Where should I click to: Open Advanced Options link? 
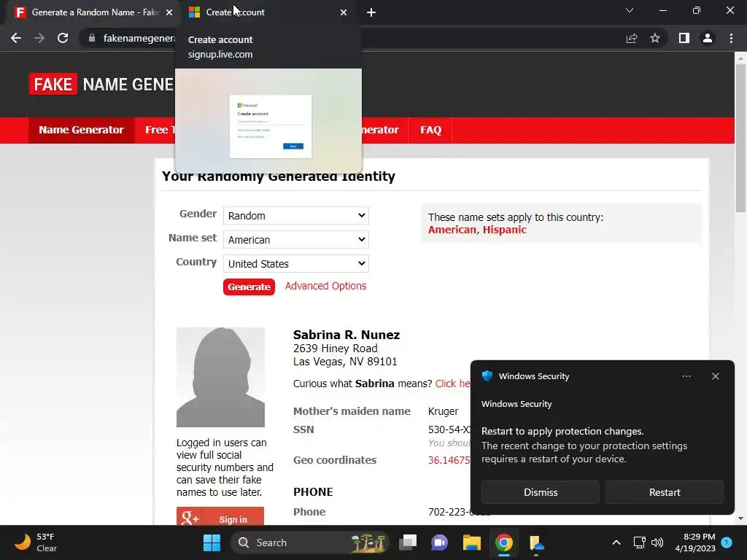(x=326, y=286)
